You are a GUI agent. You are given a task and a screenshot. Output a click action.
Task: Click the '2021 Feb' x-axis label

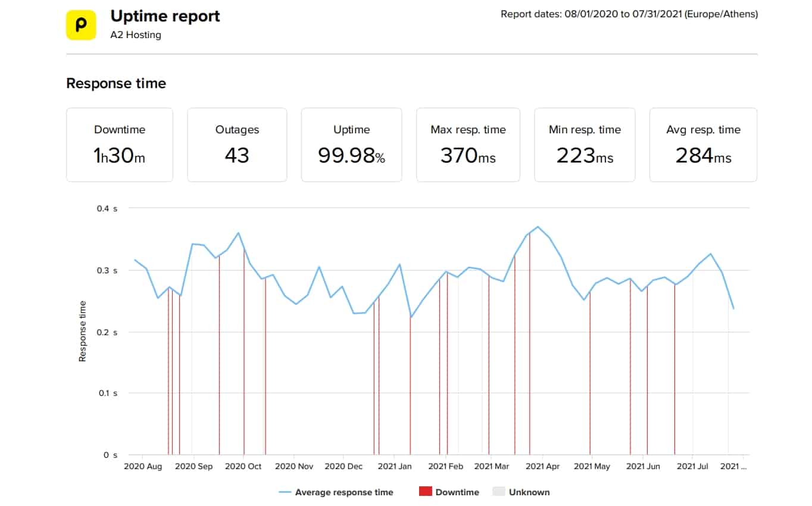click(446, 467)
